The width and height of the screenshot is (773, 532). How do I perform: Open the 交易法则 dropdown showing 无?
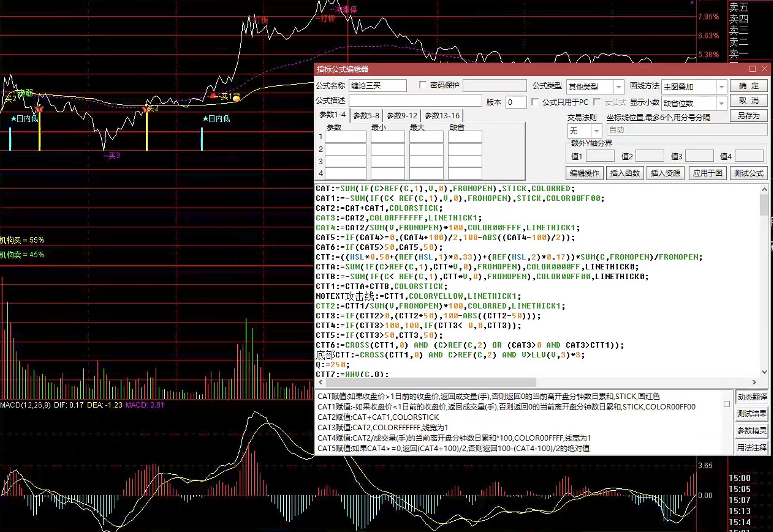click(x=596, y=130)
